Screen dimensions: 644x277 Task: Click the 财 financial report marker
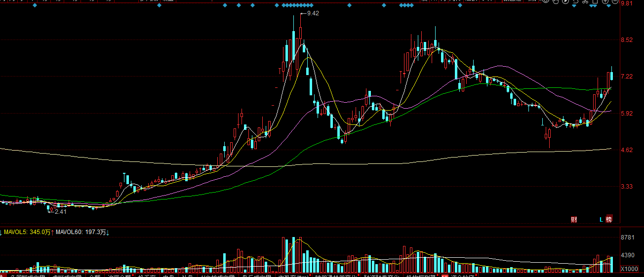click(x=574, y=219)
